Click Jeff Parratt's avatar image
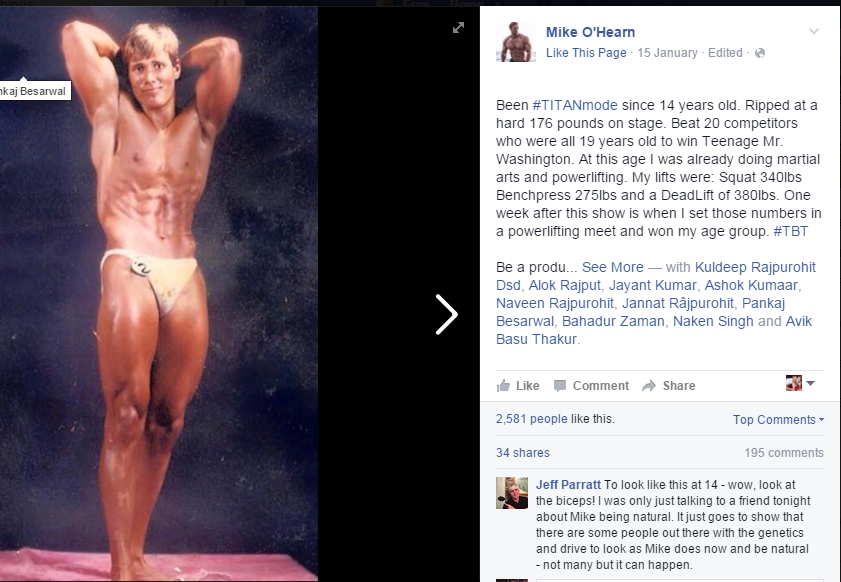This screenshot has width=841, height=582. pyautogui.click(x=512, y=492)
